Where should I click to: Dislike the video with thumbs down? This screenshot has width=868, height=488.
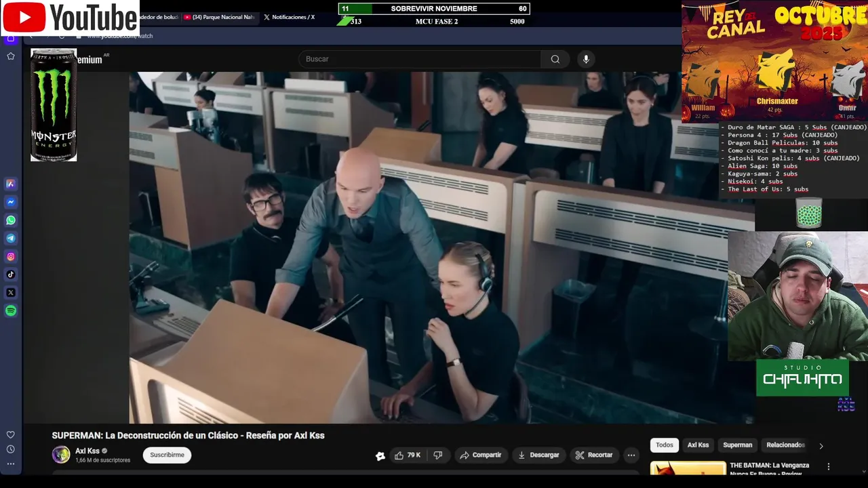[x=438, y=455]
